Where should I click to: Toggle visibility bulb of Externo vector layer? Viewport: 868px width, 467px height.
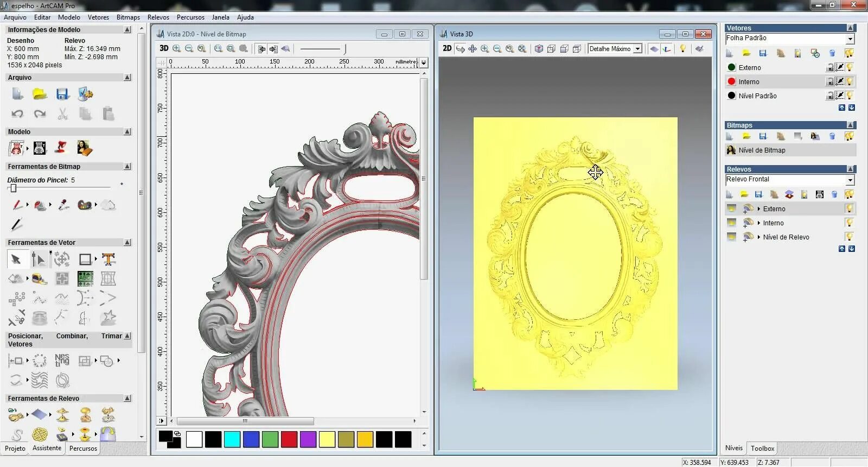point(850,67)
